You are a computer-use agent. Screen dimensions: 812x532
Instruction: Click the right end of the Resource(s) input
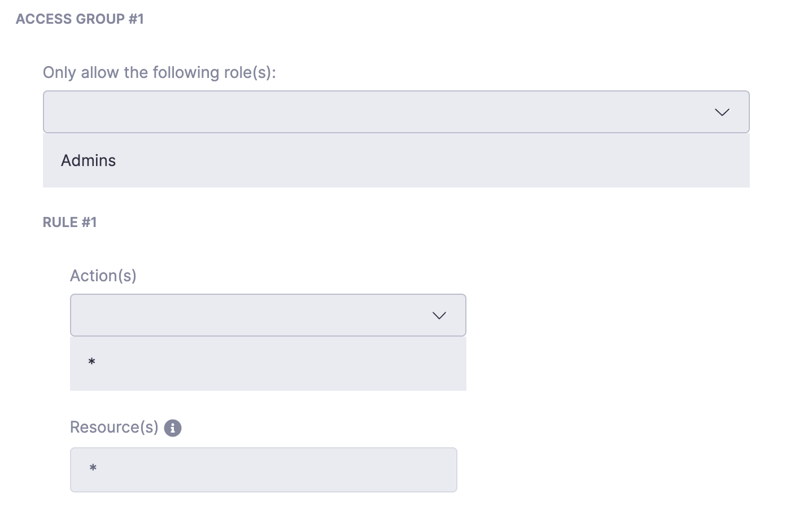click(x=440, y=470)
